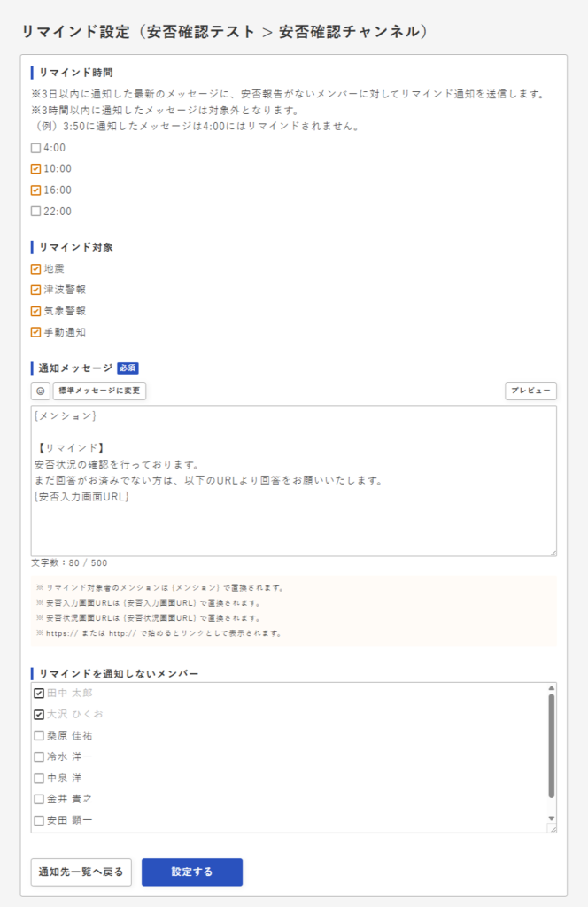Grab the message textarea resize handle
Image resolution: width=588 pixels, height=907 pixels.
553,553
